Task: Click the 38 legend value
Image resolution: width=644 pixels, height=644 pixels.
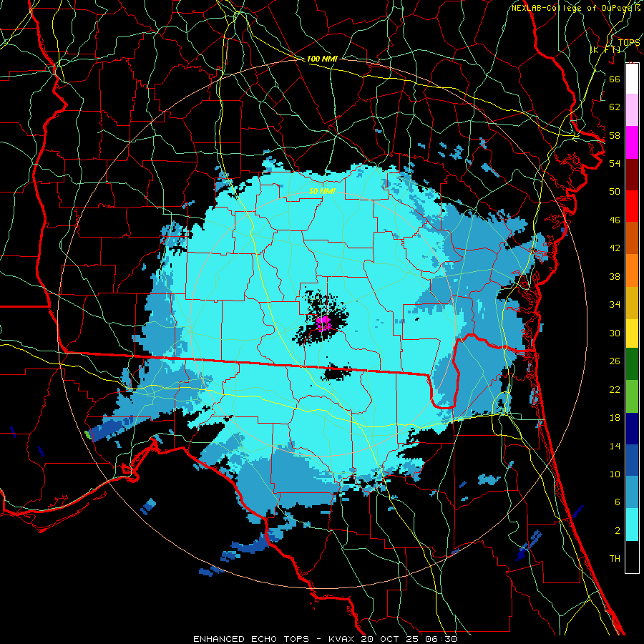Action: [615, 277]
